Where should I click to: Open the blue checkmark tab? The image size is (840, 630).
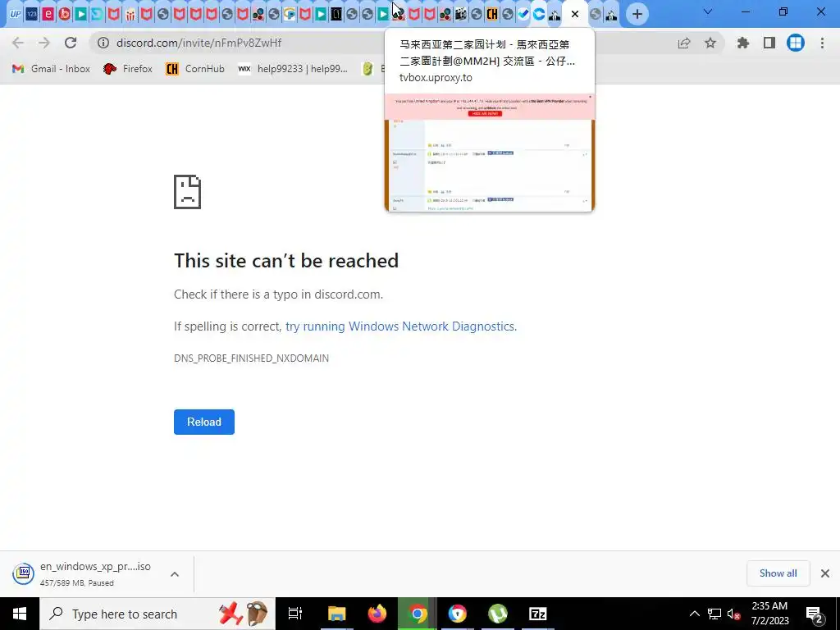click(x=523, y=14)
